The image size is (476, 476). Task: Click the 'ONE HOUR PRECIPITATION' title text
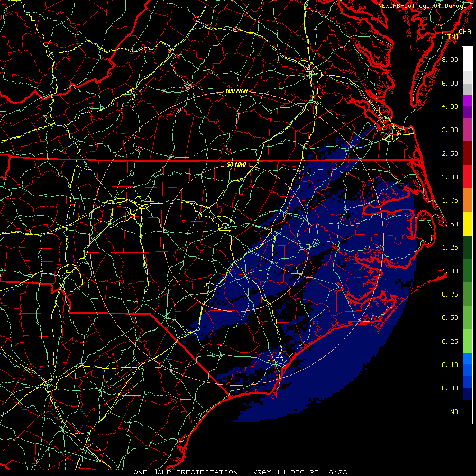[186, 472]
